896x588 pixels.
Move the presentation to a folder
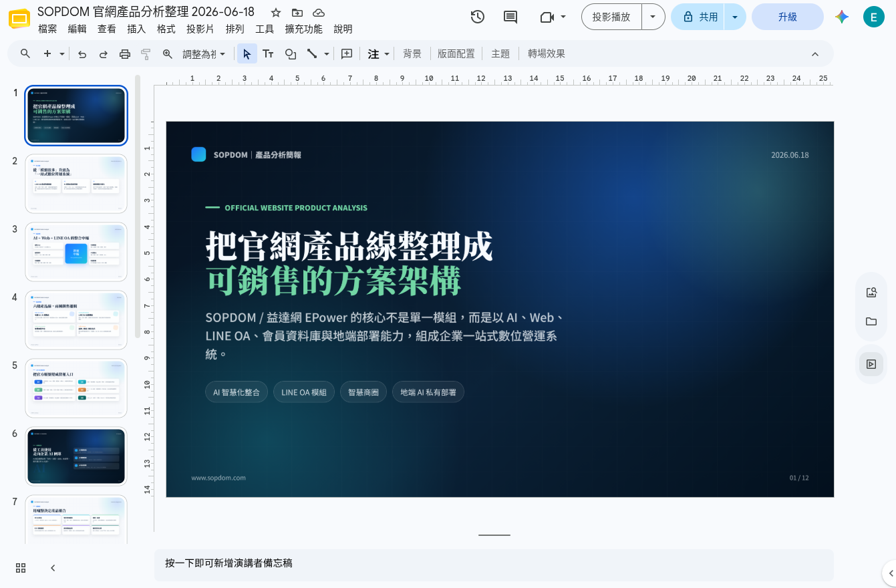pyautogui.click(x=297, y=13)
